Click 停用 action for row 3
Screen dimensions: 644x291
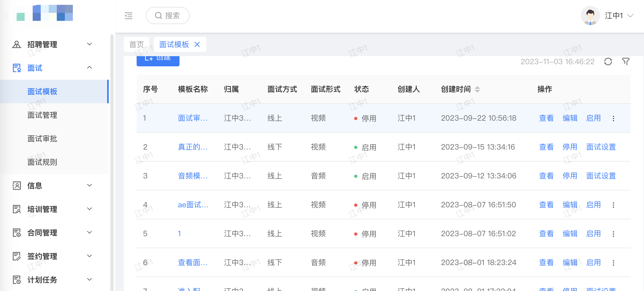click(570, 176)
